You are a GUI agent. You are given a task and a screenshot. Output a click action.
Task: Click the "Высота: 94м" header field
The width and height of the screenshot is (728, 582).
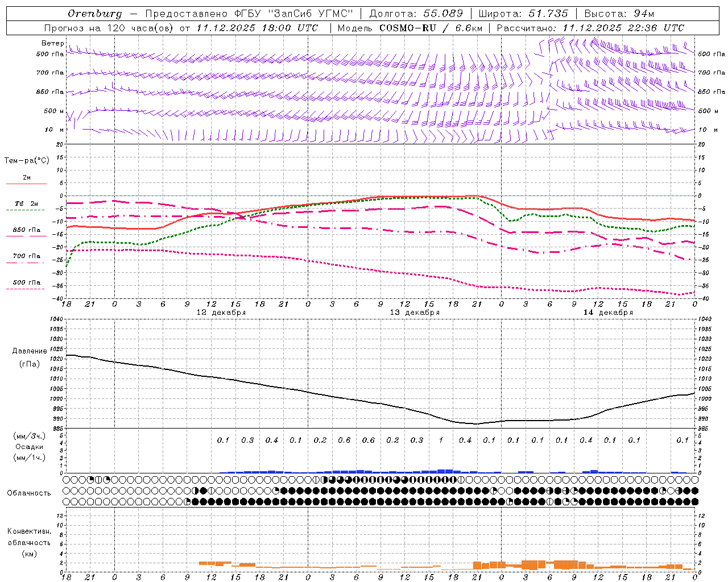(x=620, y=14)
